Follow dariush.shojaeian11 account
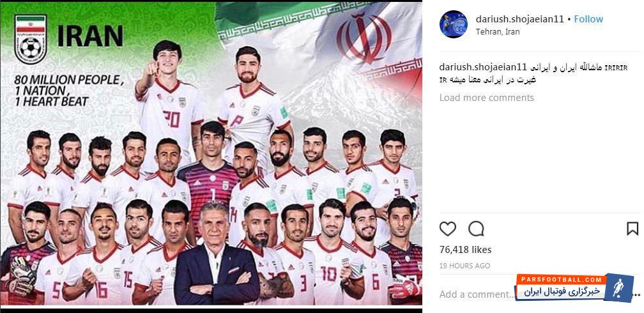 click(588, 19)
